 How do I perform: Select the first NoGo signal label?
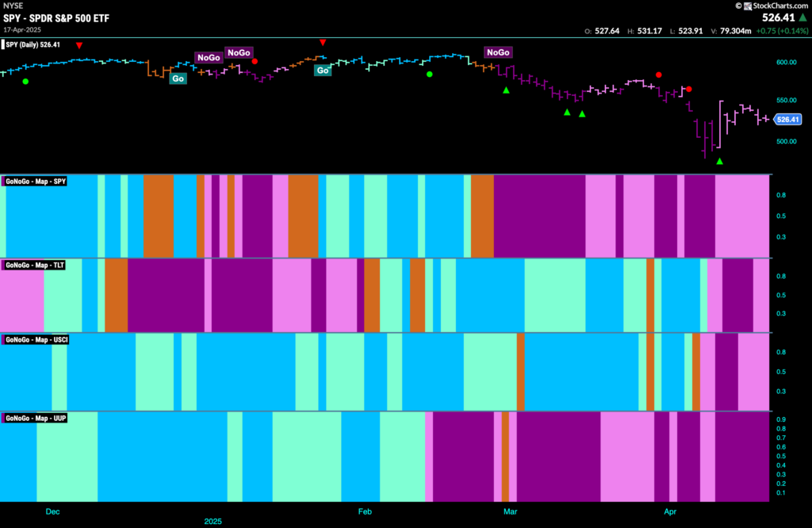click(x=209, y=57)
